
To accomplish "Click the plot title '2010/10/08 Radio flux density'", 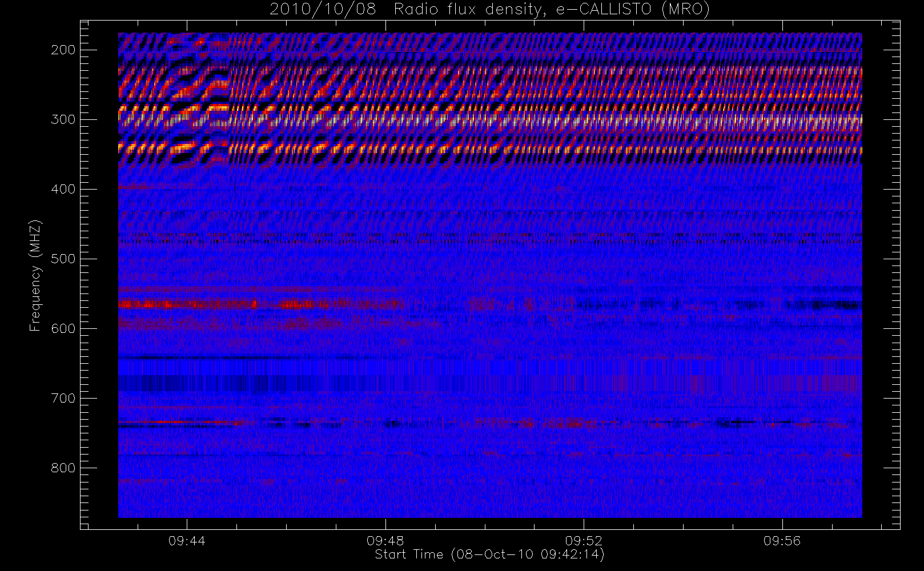I will coord(490,9).
